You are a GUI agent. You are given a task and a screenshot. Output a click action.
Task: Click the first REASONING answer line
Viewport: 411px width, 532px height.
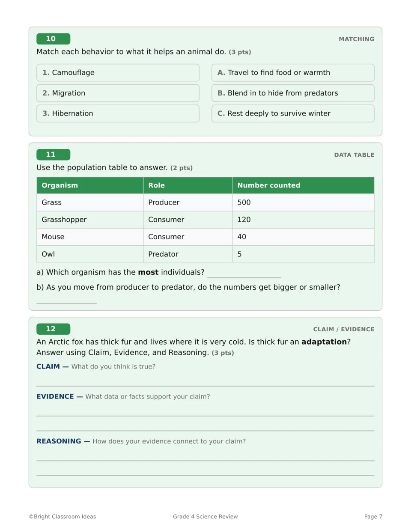click(205, 456)
